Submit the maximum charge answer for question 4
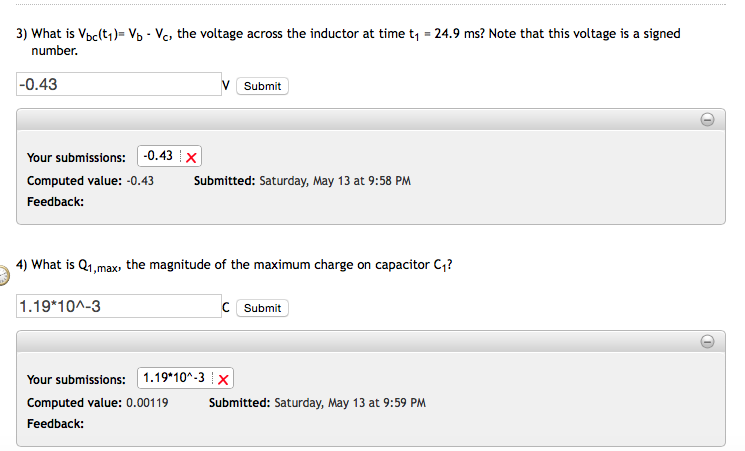Viewport: 745px width, 451px height. 262,308
